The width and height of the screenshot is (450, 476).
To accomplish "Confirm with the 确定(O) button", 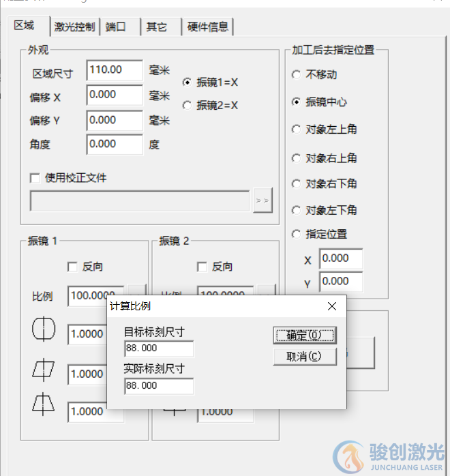I will click(305, 336).
